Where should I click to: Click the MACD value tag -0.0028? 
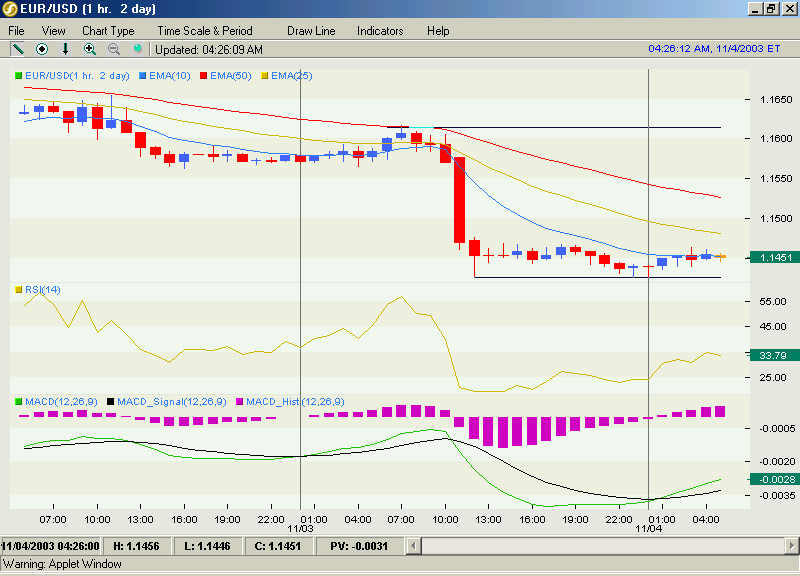[x=776, y=480]
